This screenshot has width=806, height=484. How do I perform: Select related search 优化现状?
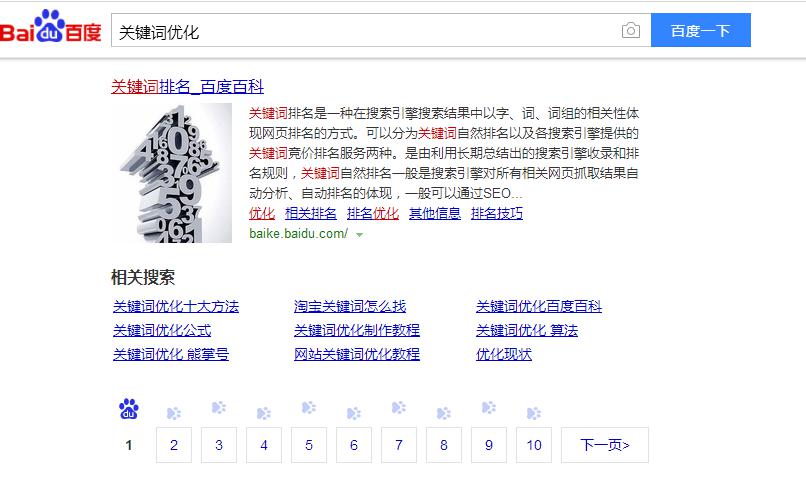pos(504,354)
